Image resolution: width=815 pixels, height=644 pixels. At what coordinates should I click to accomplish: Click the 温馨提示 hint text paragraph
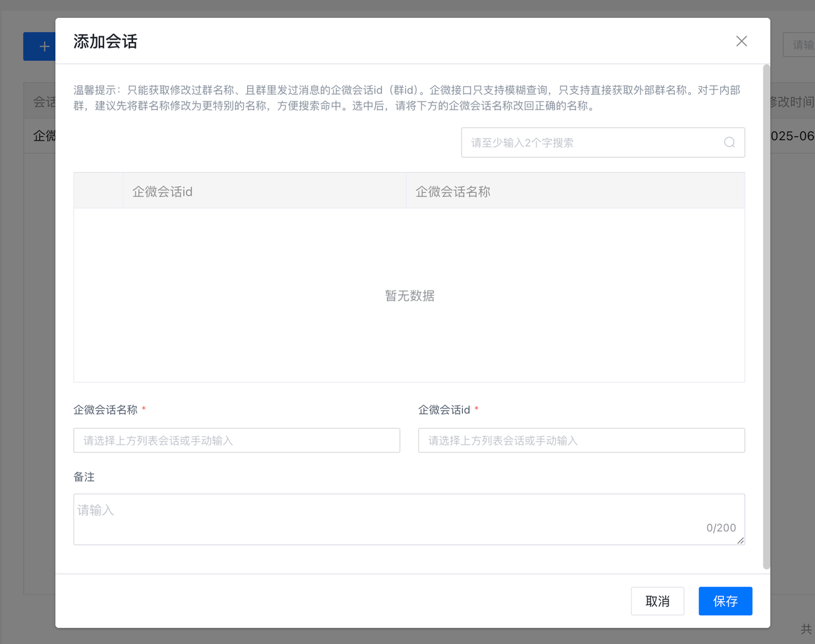[407, 98]
